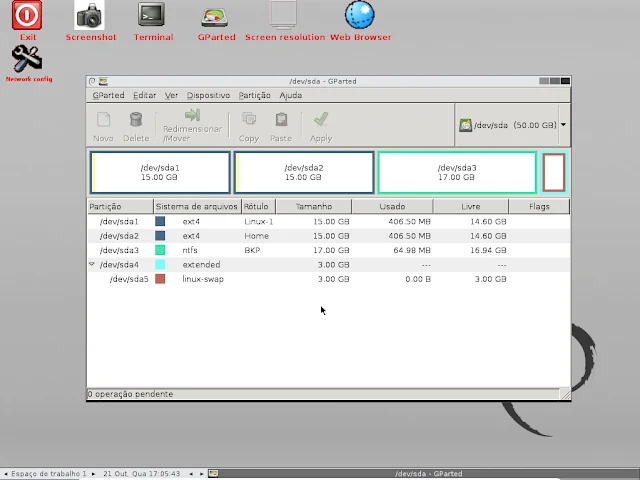The height and width of the screenshot is (480, 640).
Task: Select the /dev/sda2 row in partition list
Action: 329,236
